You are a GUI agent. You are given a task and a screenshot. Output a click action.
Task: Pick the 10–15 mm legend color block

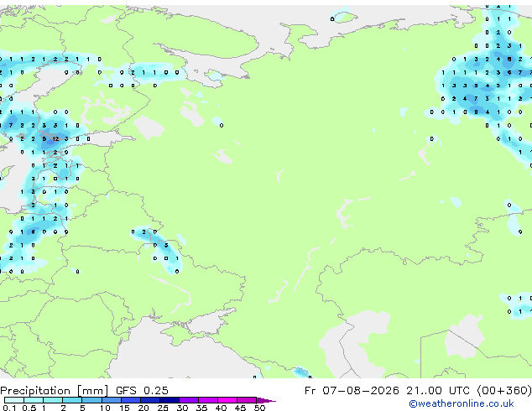pos(111,400)
